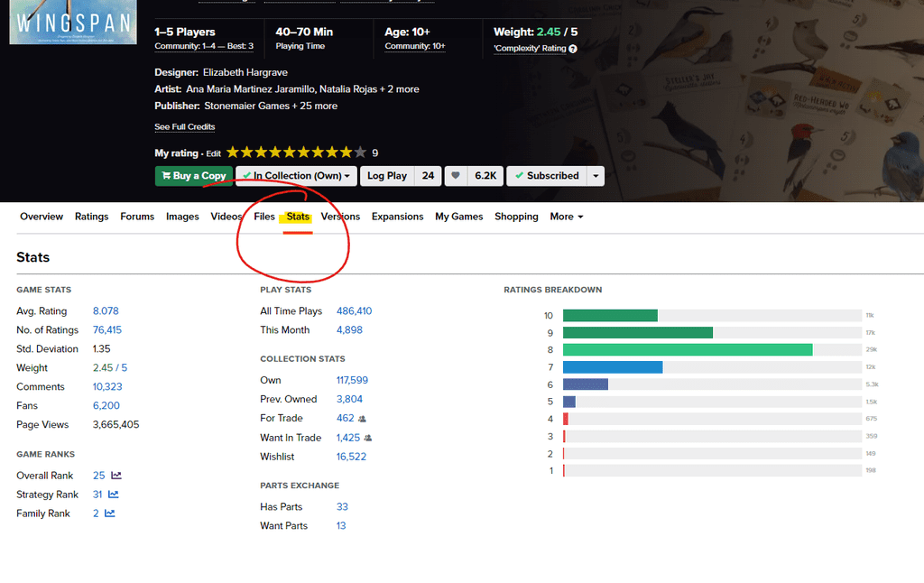
Task: Click the users icon beside Want In Trade
Action: (368, 438)
